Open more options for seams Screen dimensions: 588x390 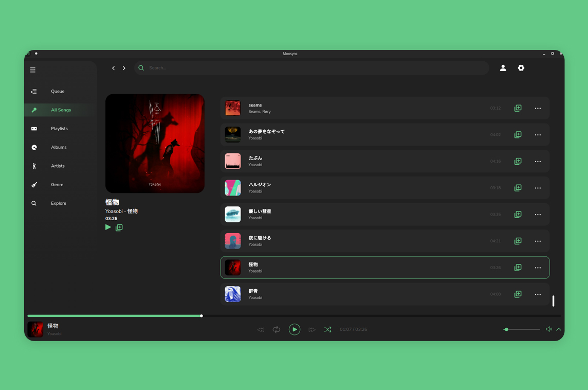point(538,108)
